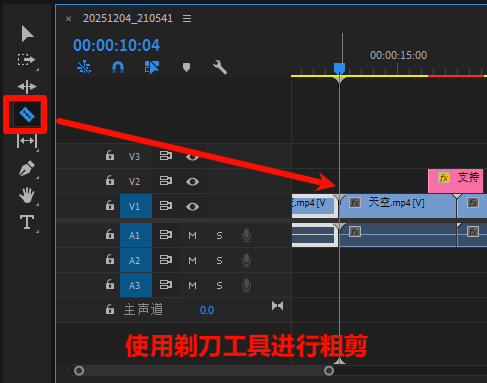The image size is (487, 383).
Task: Toggle V1 track targeting
Action: [x=136, y=206]
